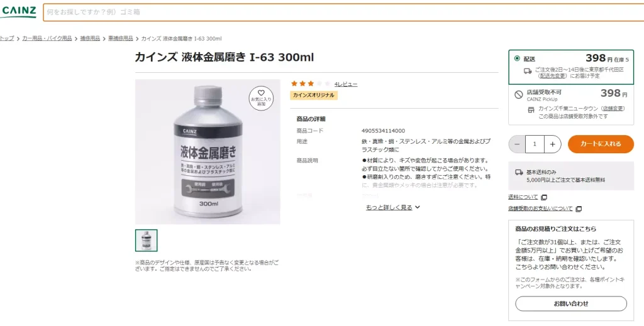Change delivery address via 配送先変更
Viewport: 644px width, 326px height.
point(552,76)
